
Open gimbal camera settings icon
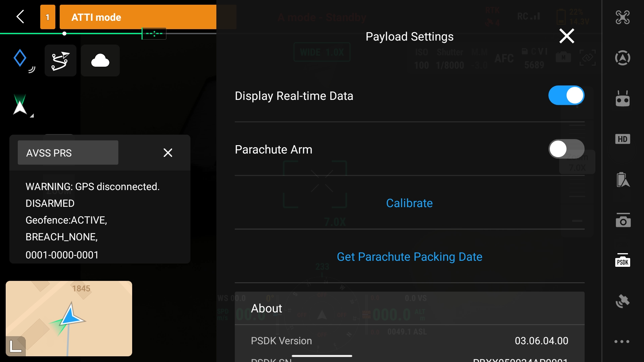click(623, 221)
